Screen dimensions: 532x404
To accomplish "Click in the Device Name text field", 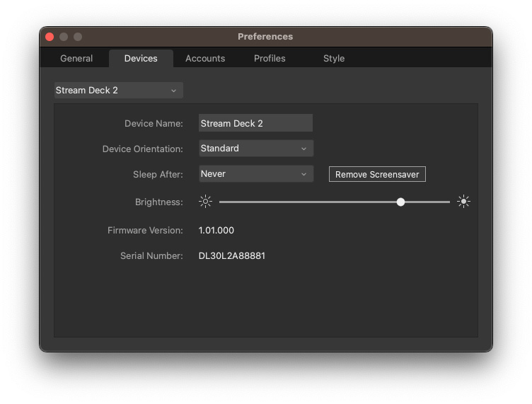I will [x=255, y=123].
